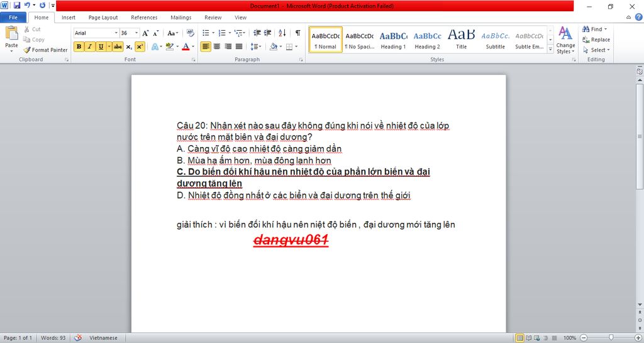Viewport: 644px width, 343px height.
Task: Switch to the Mailings tab
Action: pyautogui.click(x=181, y=18)
